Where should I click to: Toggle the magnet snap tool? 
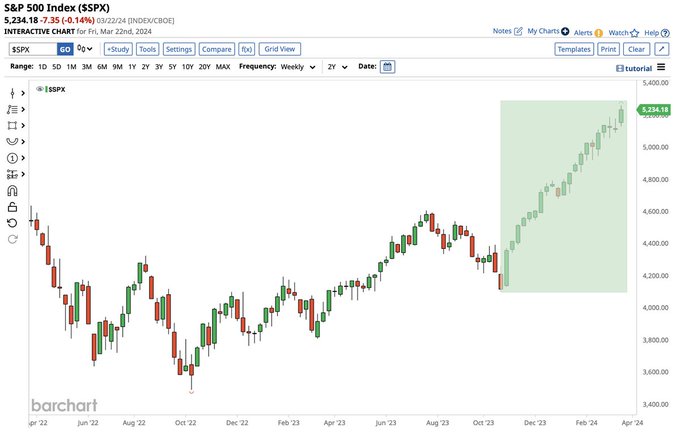[x=12, y=190]
